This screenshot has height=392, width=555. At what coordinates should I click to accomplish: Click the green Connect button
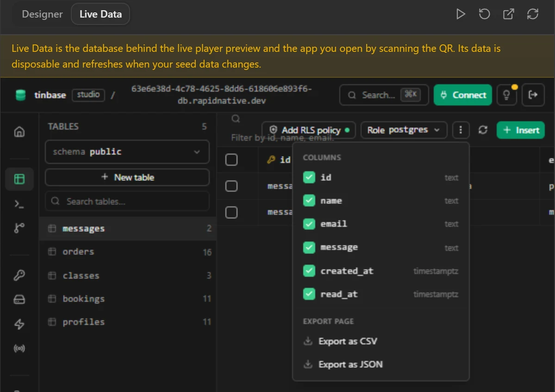[x=462, y=95]
